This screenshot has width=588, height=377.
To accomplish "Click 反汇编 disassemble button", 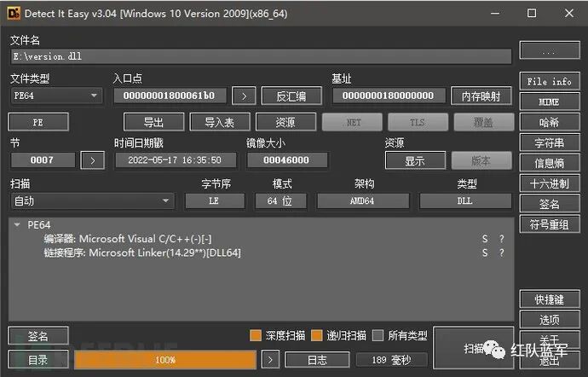I will pos(291,96).
